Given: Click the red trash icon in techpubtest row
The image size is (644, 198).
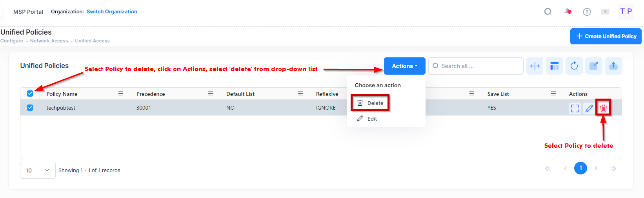Looking at the screenshot, I should (603, 108).
